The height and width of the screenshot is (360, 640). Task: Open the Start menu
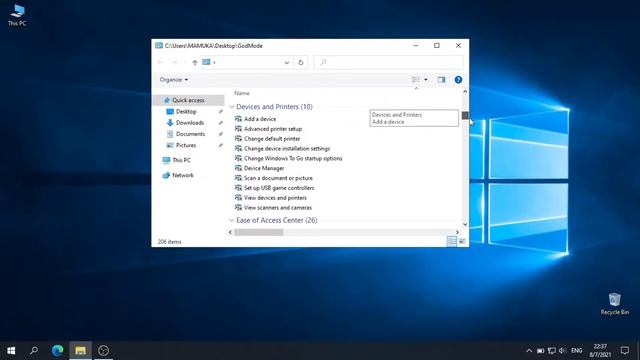tap(11, 350)
